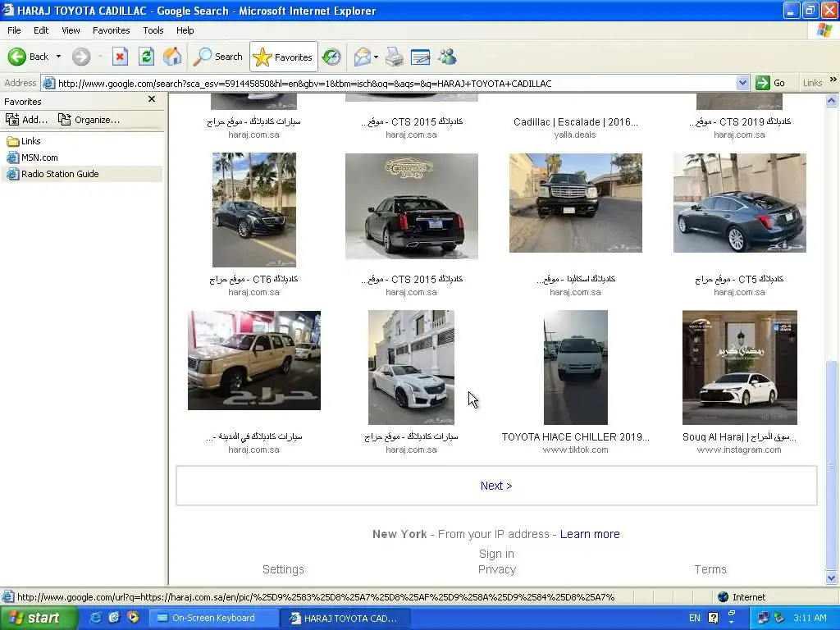
Task: Open the Privacy link
Action: [497, 569]
